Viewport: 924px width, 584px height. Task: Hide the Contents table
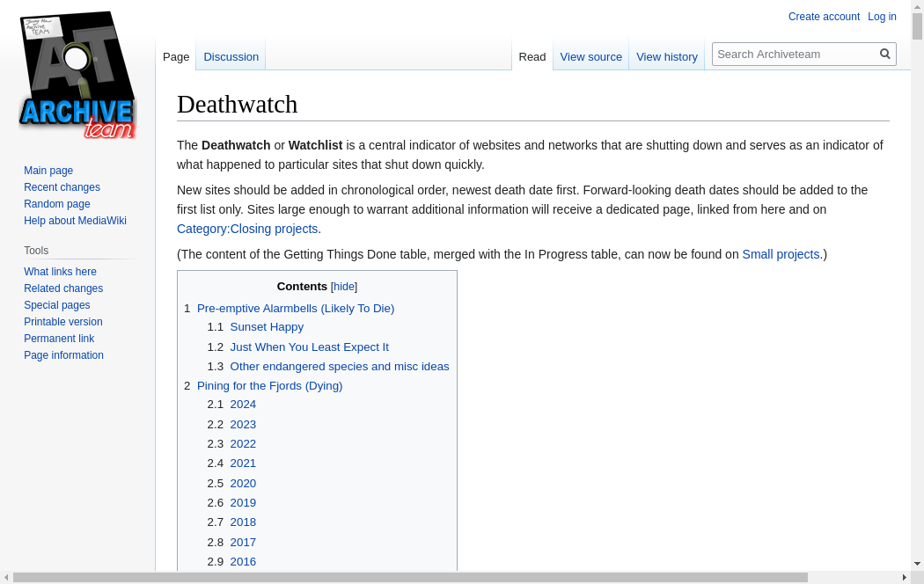click(344, 287)
